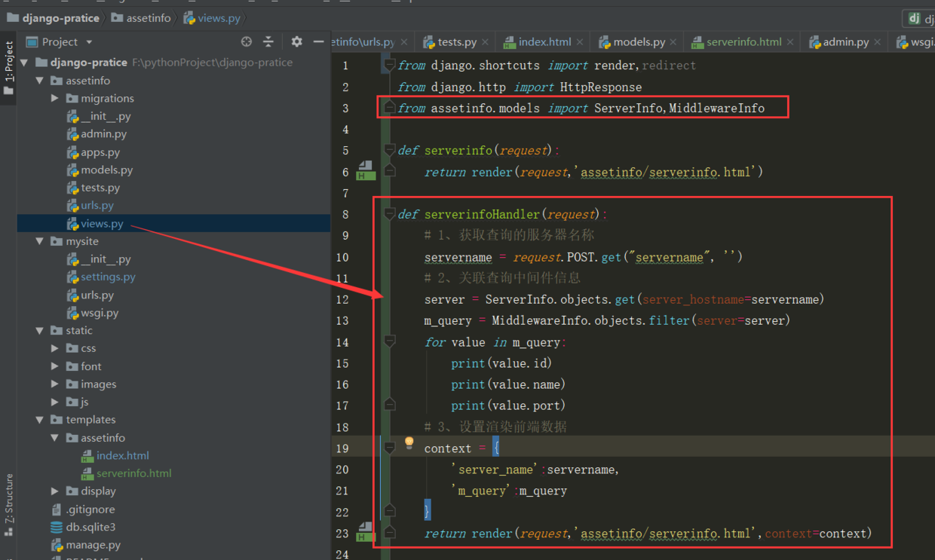Open settings.py in the project tree
Screen dimensions: 935x560
108,277
